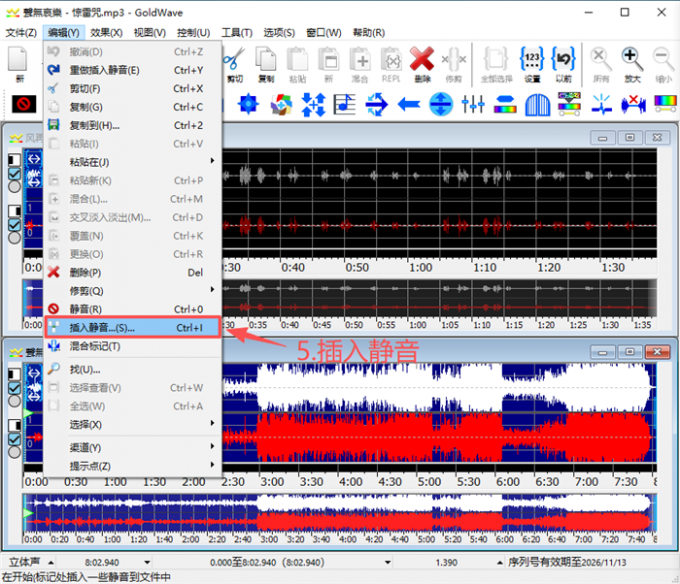
Task: Select left channel round button in bottom window
Action: point(14,401)
